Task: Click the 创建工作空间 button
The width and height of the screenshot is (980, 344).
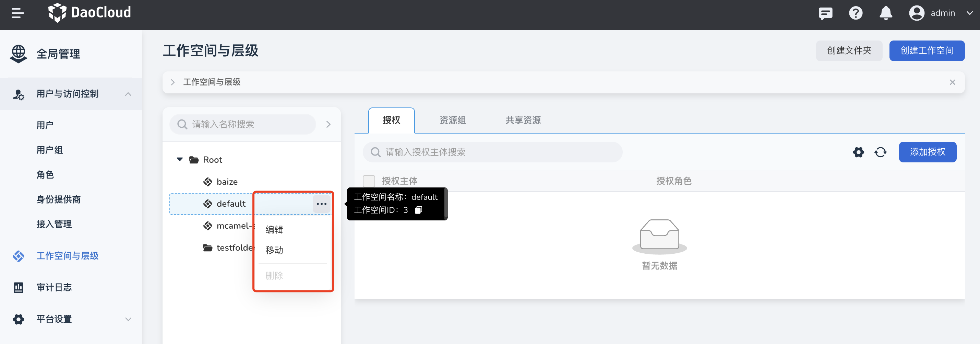Action: point(927,51)
